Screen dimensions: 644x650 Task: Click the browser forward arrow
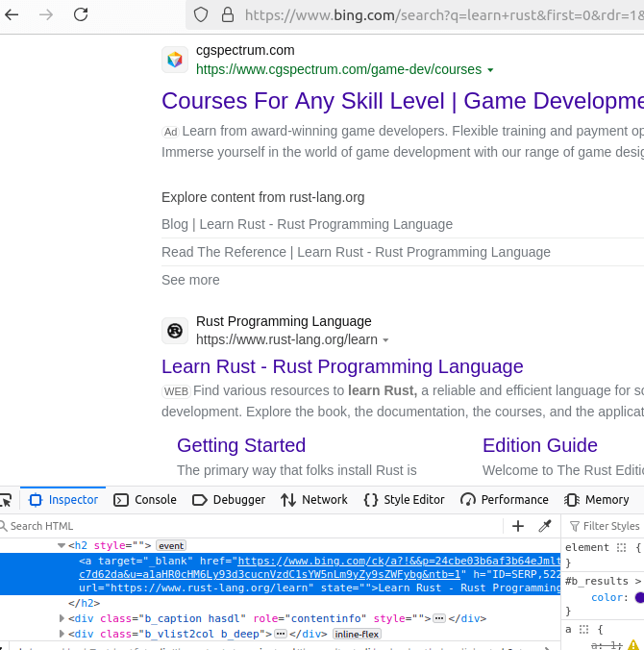[46, 15]
